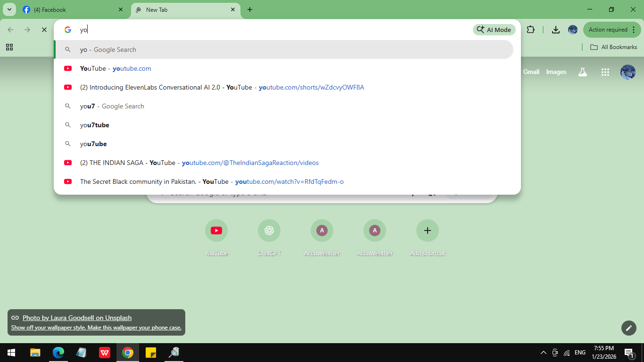Stop page loading with X icon
This screenshot has width=644, height=362.
tap(44, 30)
